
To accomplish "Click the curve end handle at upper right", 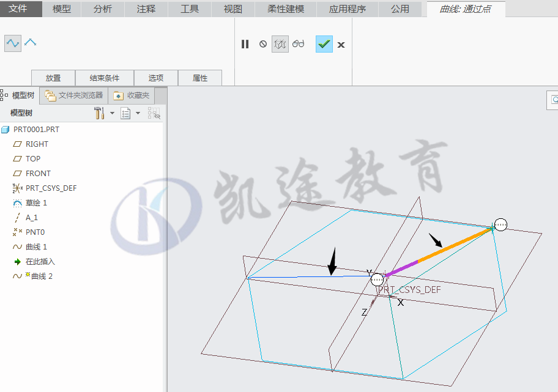I will point(500,224).
